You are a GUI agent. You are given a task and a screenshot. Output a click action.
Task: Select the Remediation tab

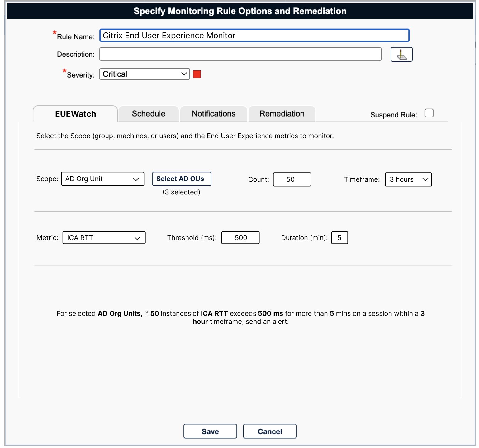coord(282,114)
